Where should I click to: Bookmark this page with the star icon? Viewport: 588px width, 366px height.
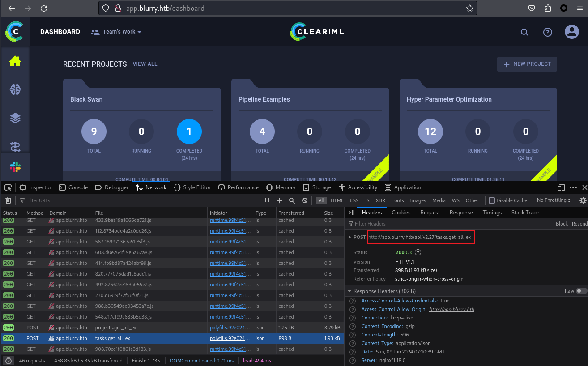[x=469, y=8]
